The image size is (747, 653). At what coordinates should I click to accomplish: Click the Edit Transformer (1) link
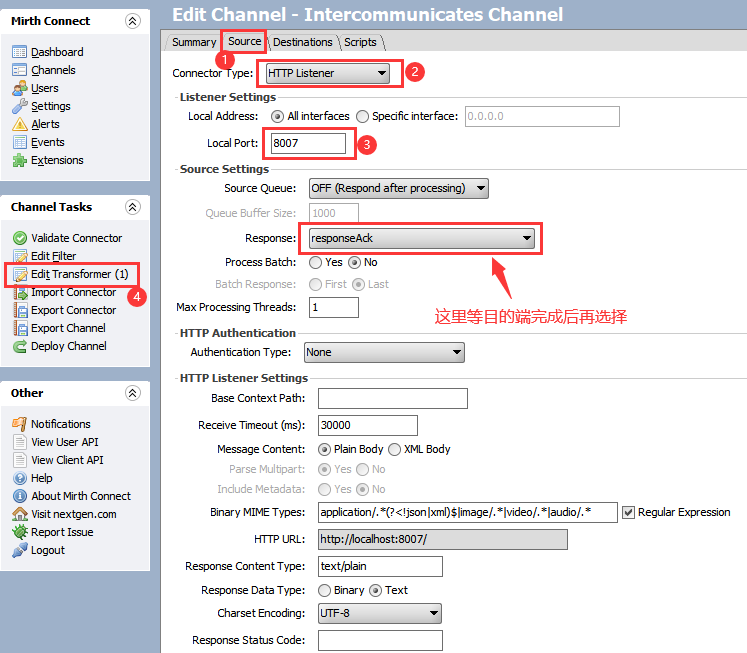pyautogui.click(x=80, y=274)
